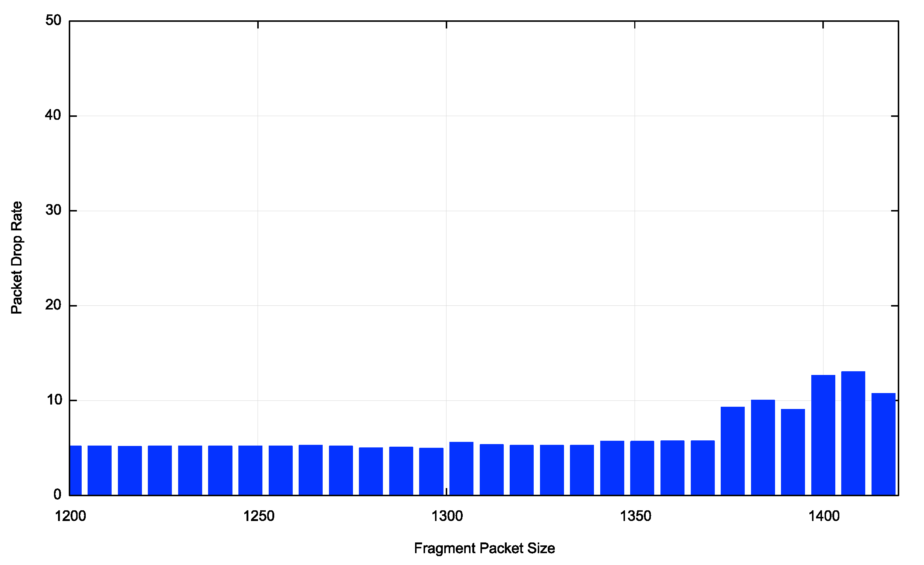
Task: Click the 0 label on y-axis
Action: click(57, 494)
